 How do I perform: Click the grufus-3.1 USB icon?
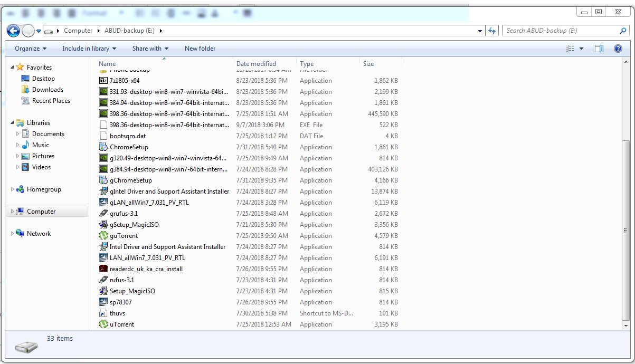point(103,214)
